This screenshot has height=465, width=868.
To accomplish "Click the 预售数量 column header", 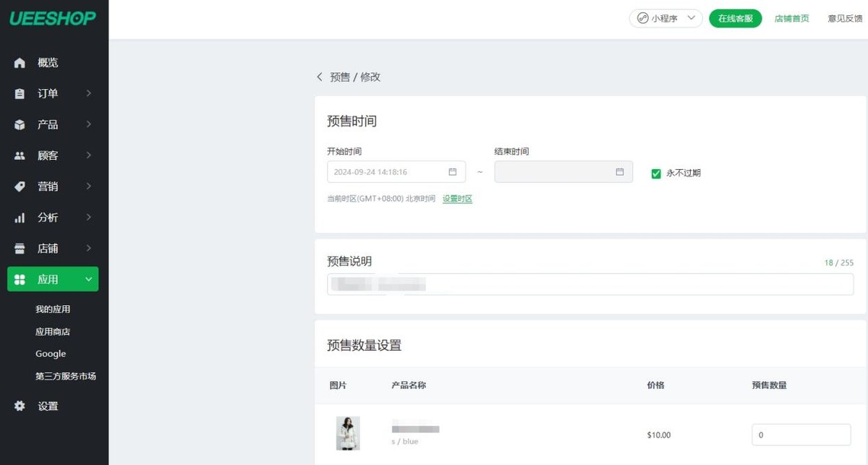I will tap(770, 385).
